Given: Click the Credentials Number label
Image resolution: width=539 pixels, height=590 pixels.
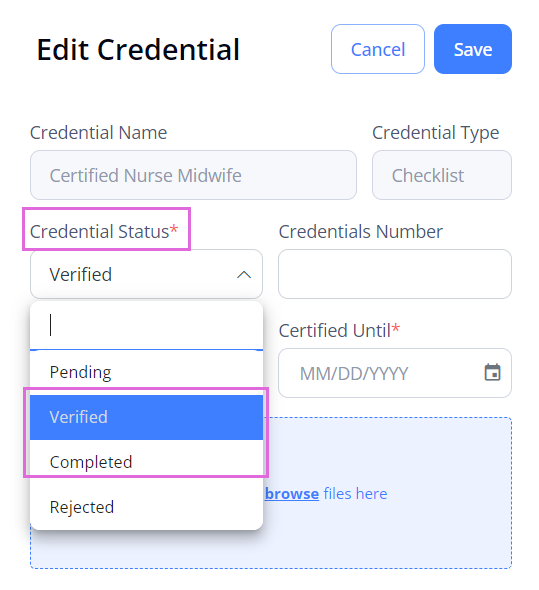Looking at the screenshot, I should [361, 231].
